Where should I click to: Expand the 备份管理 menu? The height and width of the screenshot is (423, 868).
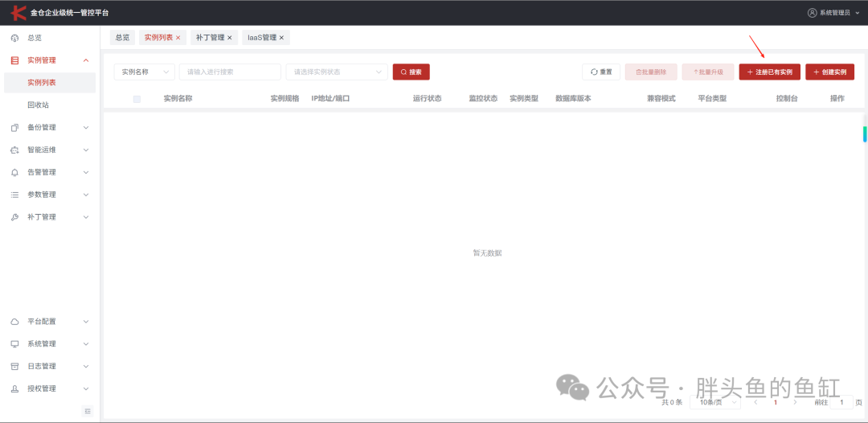point(86,127)
